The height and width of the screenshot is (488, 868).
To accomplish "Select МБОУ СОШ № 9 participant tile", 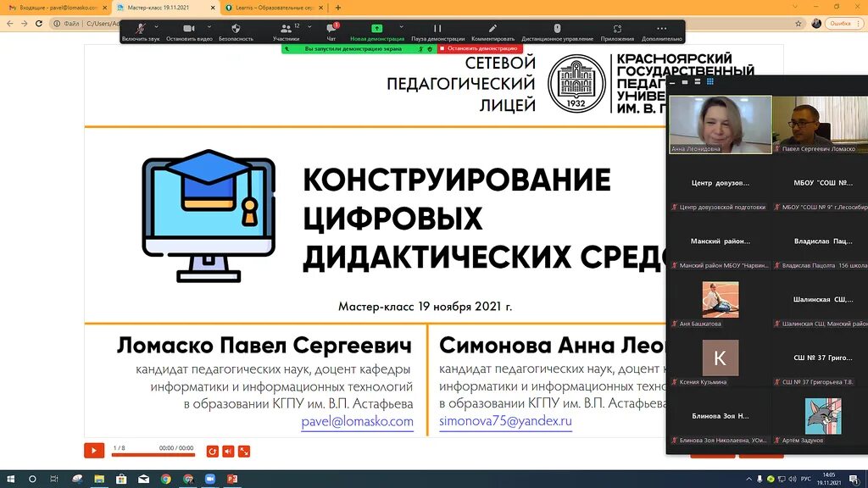I will (x=821, y=183).
